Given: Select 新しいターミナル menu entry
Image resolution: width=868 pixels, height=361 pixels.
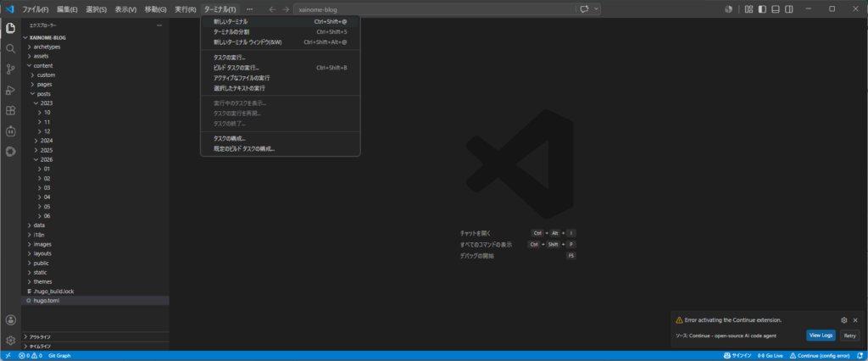Looking at the screenshot, I should [x=280, y=21].
